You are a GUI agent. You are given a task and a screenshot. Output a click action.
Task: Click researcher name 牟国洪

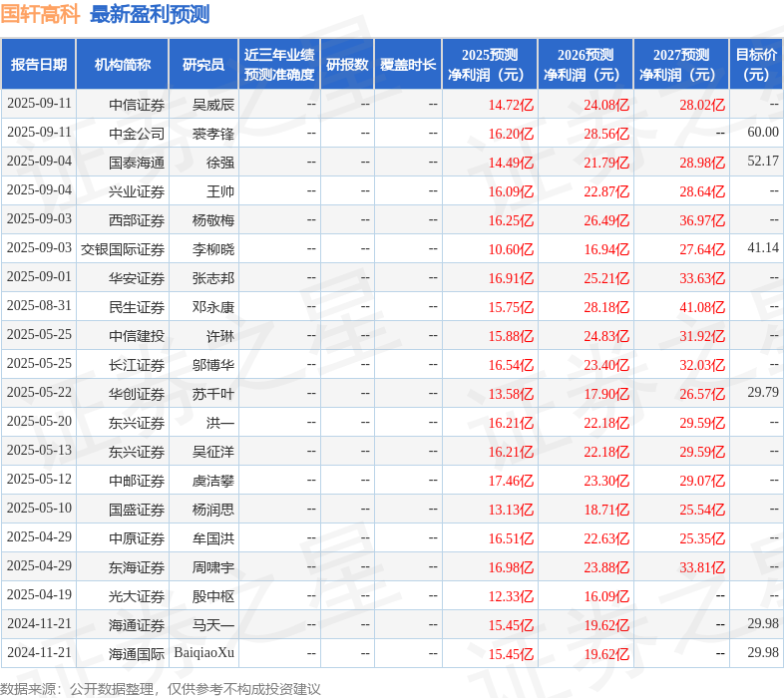[213, 539]
